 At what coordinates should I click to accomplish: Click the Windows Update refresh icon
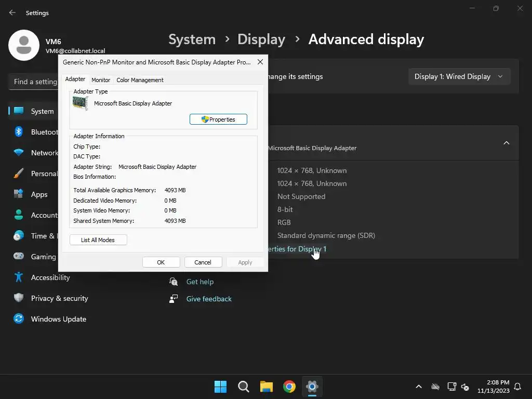coord(19,318)
